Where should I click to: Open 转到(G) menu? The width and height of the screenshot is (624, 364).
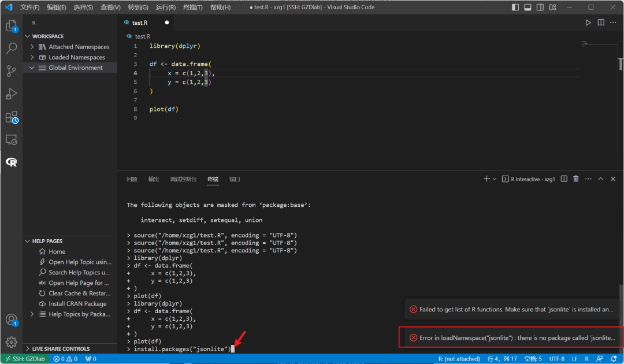click(138, 7)
